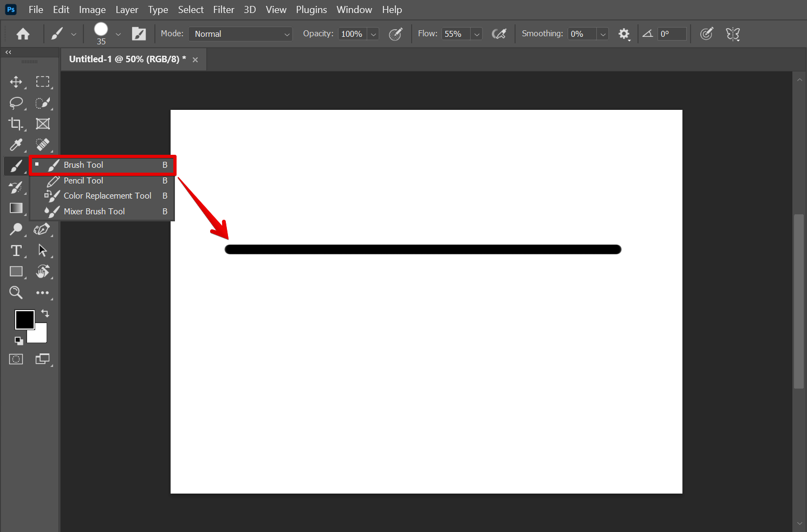Screen dimensions: 807x532
Task: Click the black foreground color swatch
Action: click(24, 319)
